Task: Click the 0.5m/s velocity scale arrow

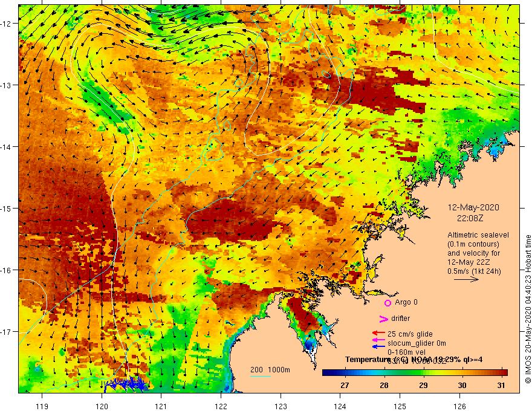Action: click(x=466, y=279)
